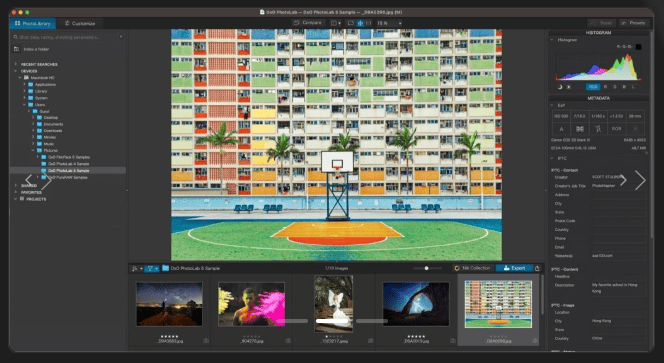Click the Index a folder icon
This screenshot has height=363, width=664.
17,49
